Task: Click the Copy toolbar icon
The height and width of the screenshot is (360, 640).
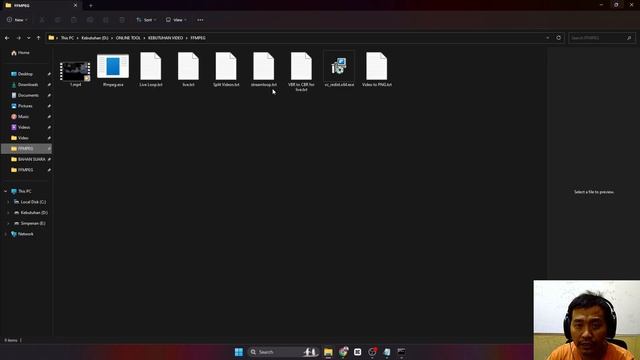Action: (58, 20)
